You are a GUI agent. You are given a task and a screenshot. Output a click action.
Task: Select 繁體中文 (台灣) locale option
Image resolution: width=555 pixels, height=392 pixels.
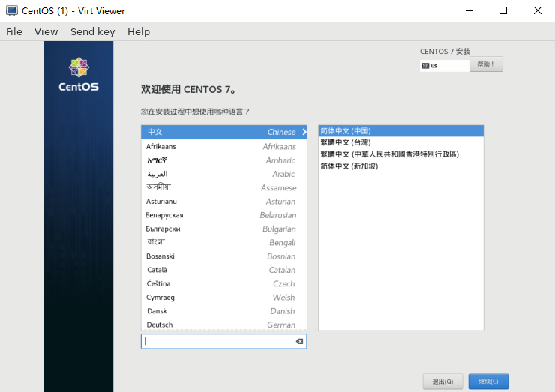pyautogui.click(x=346, y=142)
